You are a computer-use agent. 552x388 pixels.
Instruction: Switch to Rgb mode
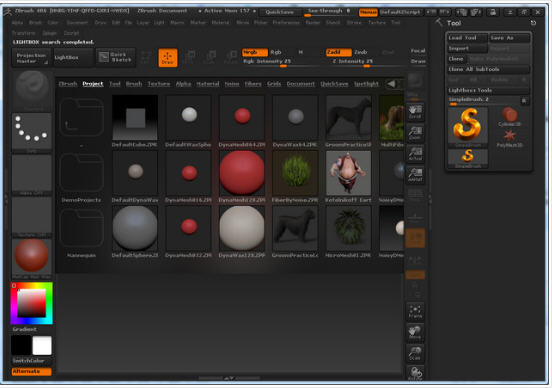[x=276, y=52]
